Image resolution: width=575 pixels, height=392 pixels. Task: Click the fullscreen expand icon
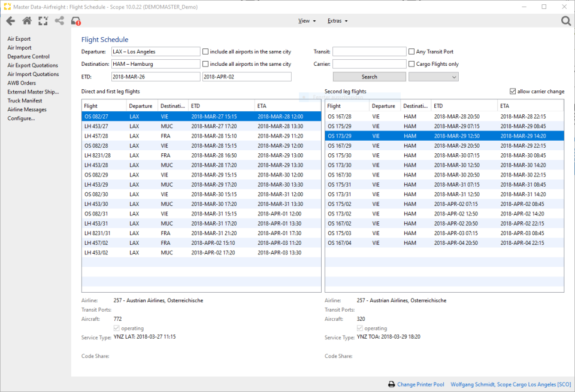43,20
